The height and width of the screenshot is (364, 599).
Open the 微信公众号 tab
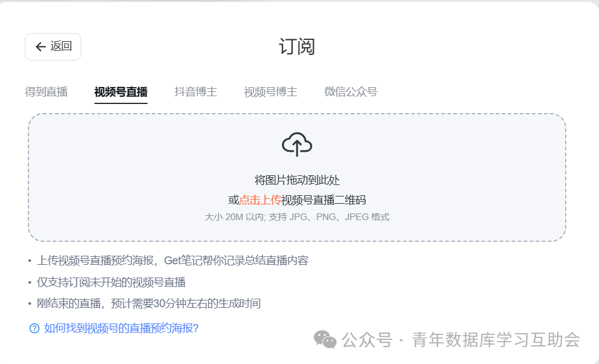351,92
